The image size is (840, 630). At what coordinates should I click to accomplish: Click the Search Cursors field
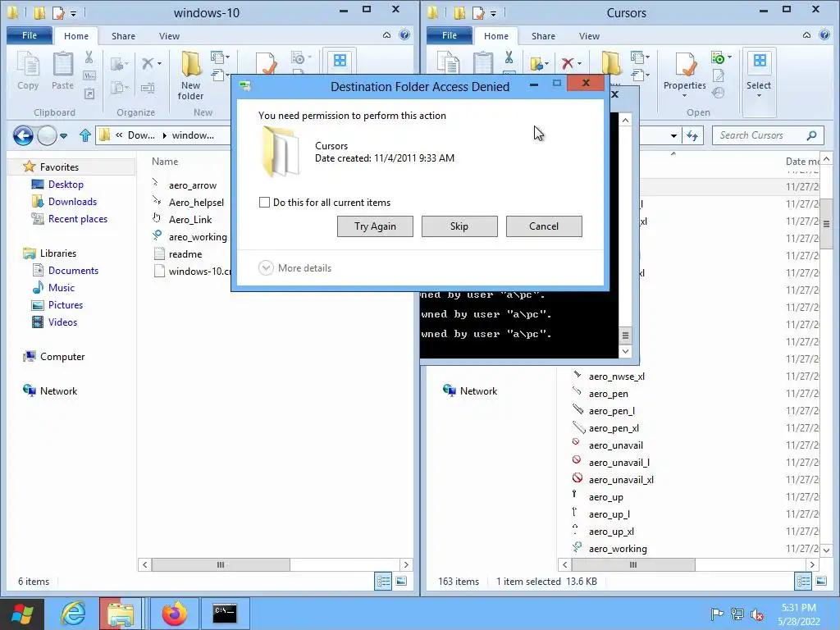click(768, 135)
